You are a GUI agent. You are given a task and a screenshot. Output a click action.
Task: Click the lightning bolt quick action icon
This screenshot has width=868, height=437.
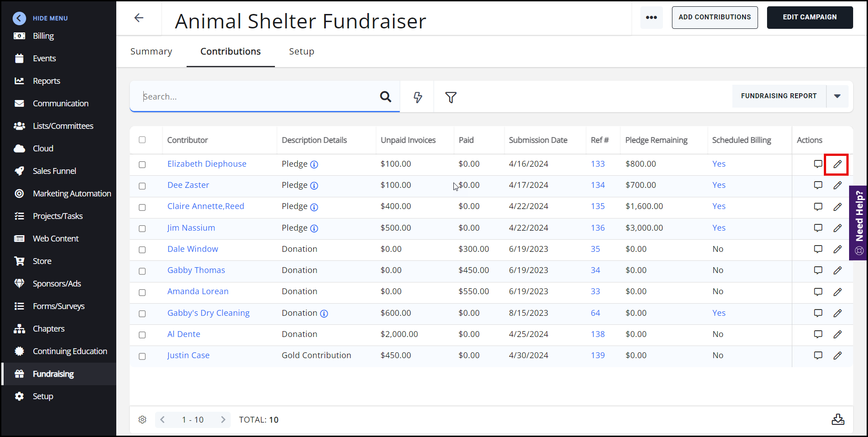(418, 97)
